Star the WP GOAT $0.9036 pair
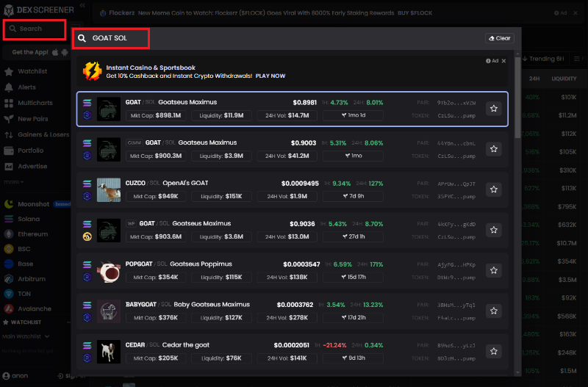 coord(493,230)
